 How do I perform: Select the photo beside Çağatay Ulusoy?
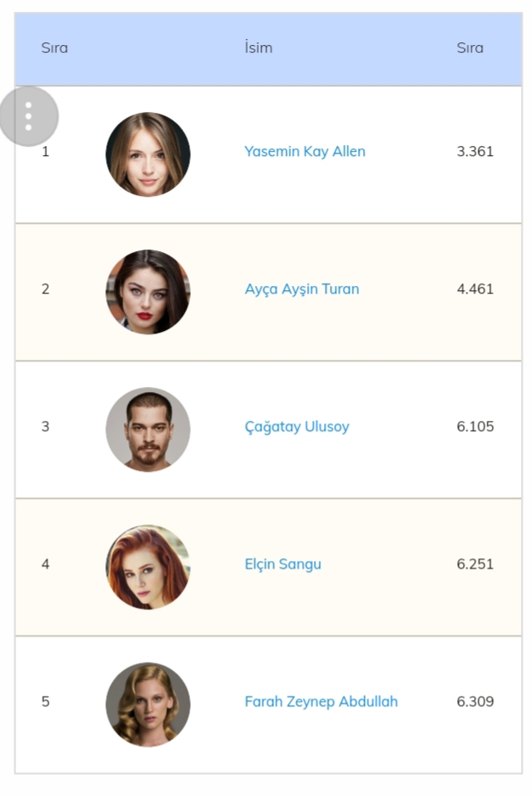148,429
